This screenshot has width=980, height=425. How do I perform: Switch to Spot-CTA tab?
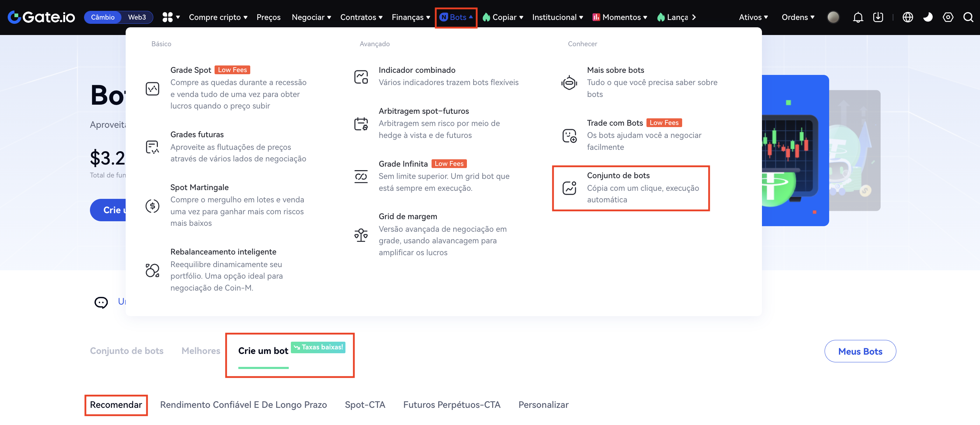[x=364, y=404]
